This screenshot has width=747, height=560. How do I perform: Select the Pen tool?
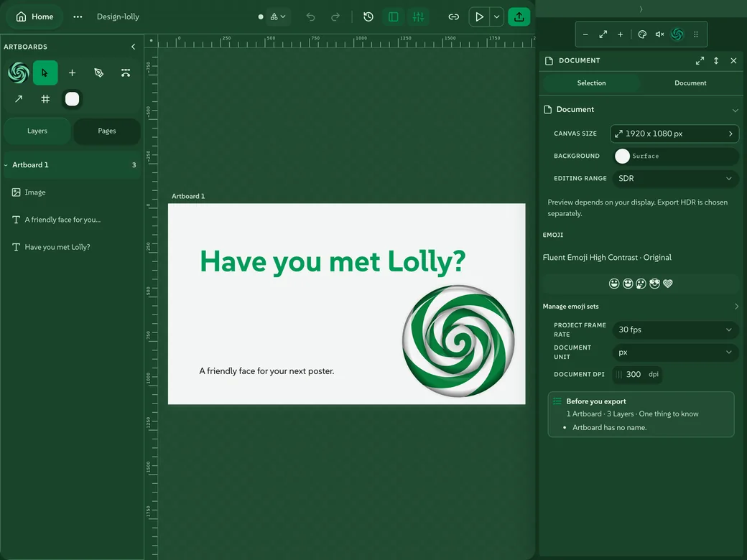[98, 73]
